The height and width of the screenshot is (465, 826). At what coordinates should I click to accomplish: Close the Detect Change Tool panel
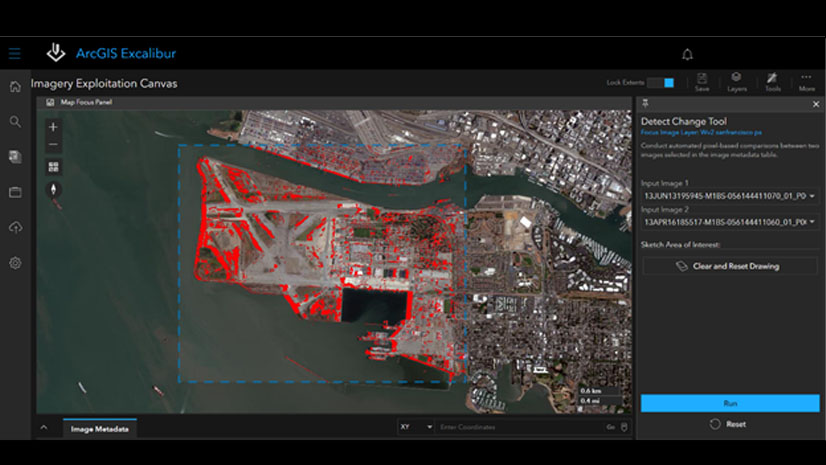[815, 104]
